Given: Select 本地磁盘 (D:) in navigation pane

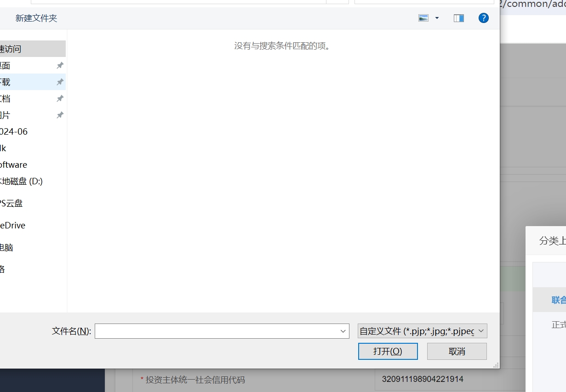Looking at the screenshot, I should click(21, 182).
